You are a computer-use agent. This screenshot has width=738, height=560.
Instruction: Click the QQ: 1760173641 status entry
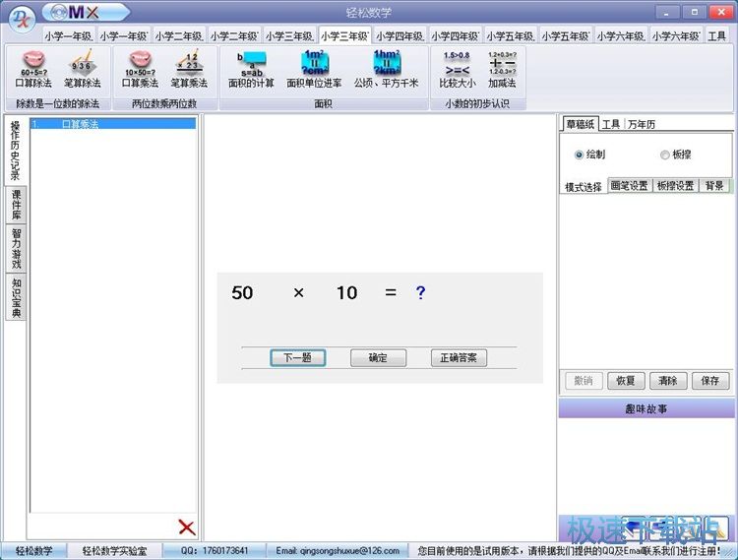coord(215,550)
